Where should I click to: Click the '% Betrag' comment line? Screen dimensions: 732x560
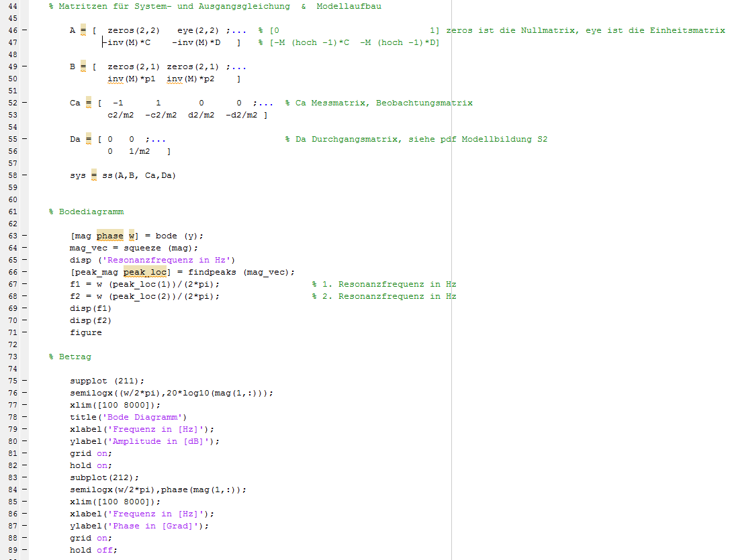[70, 357]
